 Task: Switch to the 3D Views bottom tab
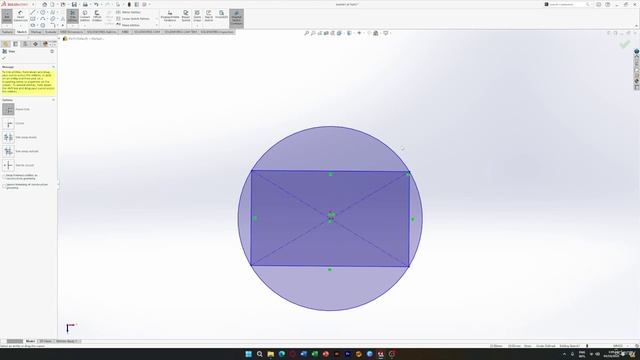(45, 341)
